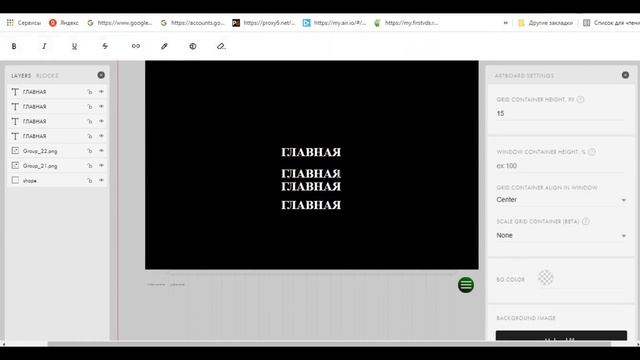
Task: Open the Сервисы apps bookmark
Action: coord(24,23)
